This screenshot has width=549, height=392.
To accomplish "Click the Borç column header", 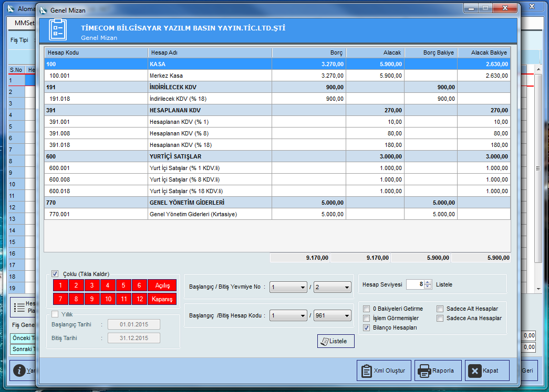I will tap(309, 53).
